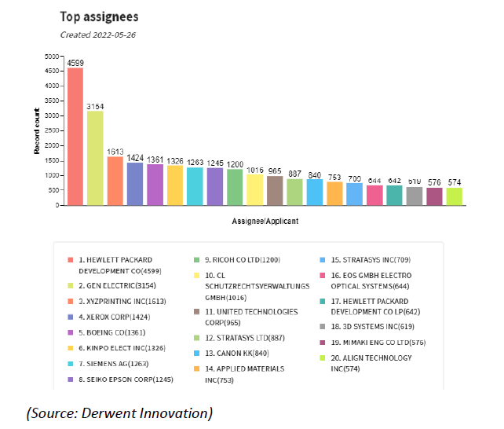Image resolution: width=504 pixels, height=429 pixels.
Task: Click the Mimaki Eng Co Ltd legend swatch
Action: [323, 343]
